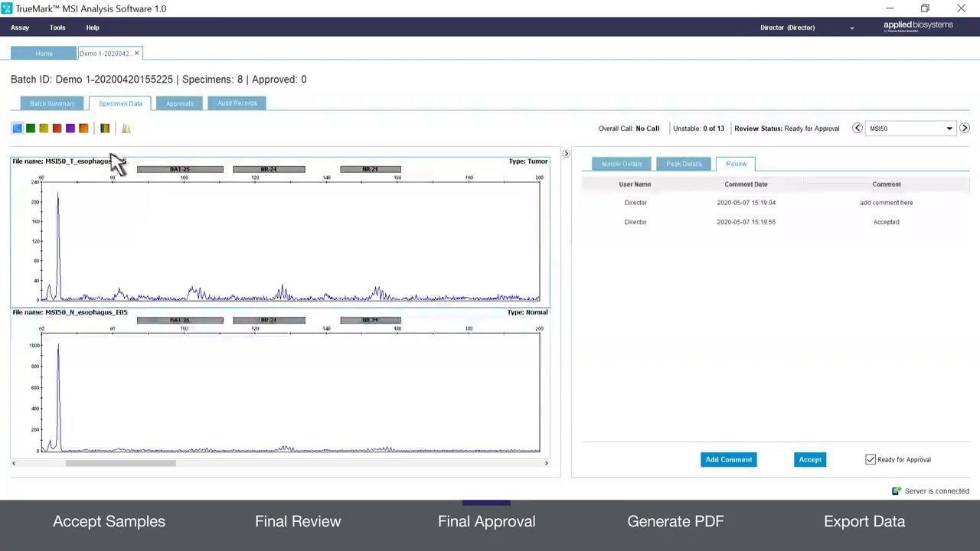
Task: Click the server connected status icon
Action: coord(896,491)
